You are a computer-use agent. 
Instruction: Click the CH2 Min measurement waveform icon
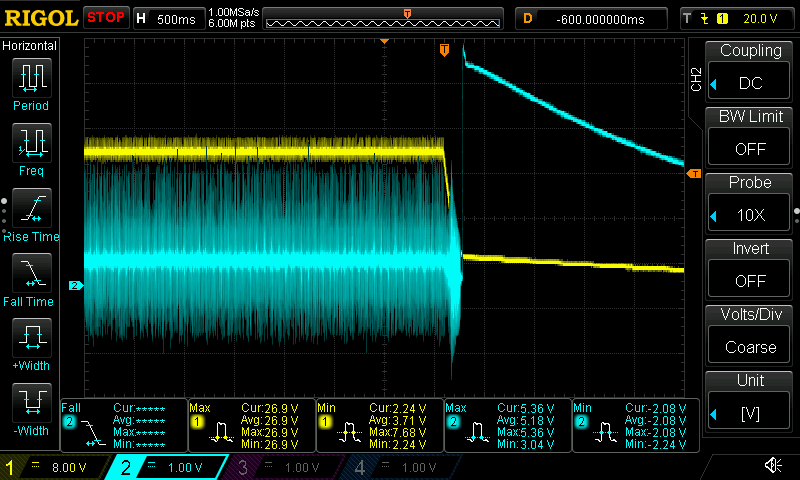click(x=606, y=432)
